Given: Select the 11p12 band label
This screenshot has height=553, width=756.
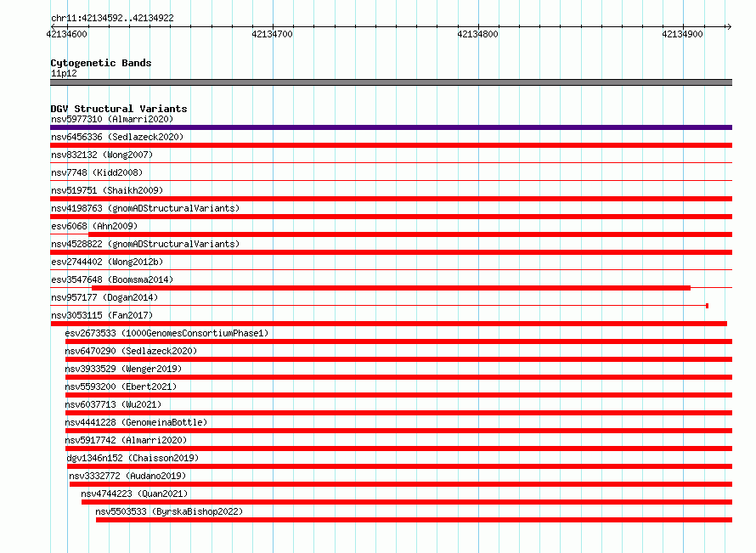Looking at the screenshot, I should coord(64,73).
